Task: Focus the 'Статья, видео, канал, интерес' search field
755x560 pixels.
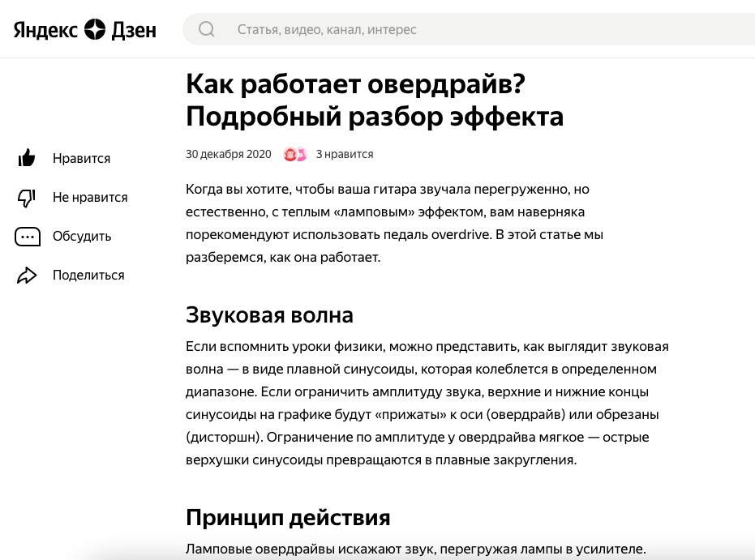Action: (x=469, y=29)
